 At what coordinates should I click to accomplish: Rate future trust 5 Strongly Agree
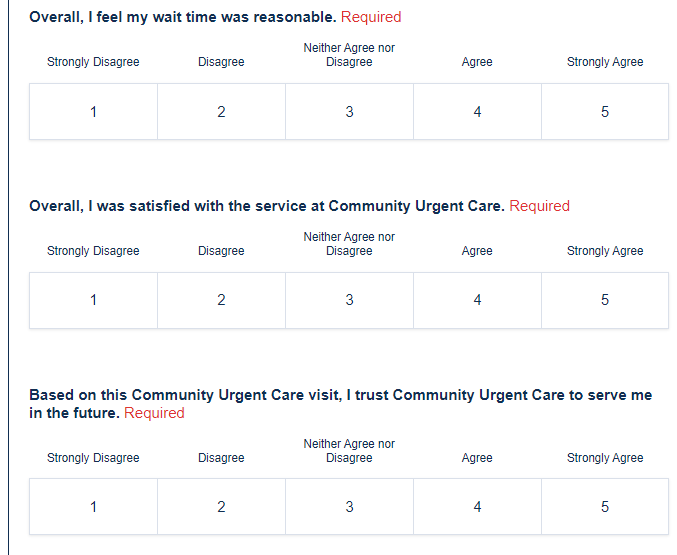(x=605, y=507)
